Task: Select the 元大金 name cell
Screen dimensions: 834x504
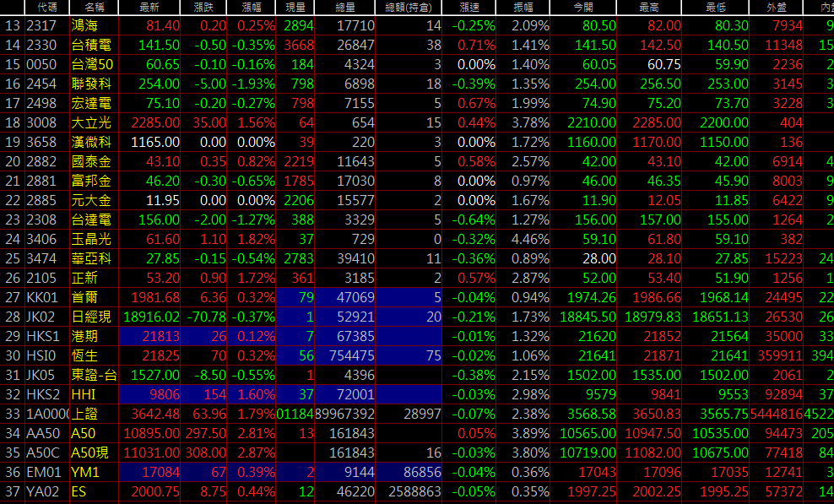Action: pyautogui.click(x=91, y=201)
